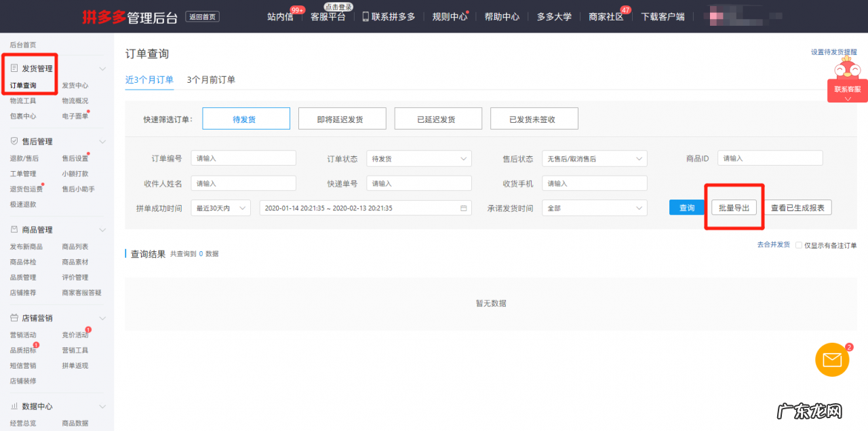Open the 订单状态 dropdown
This screenshot has height=431, width=868.
pos(418,158)
